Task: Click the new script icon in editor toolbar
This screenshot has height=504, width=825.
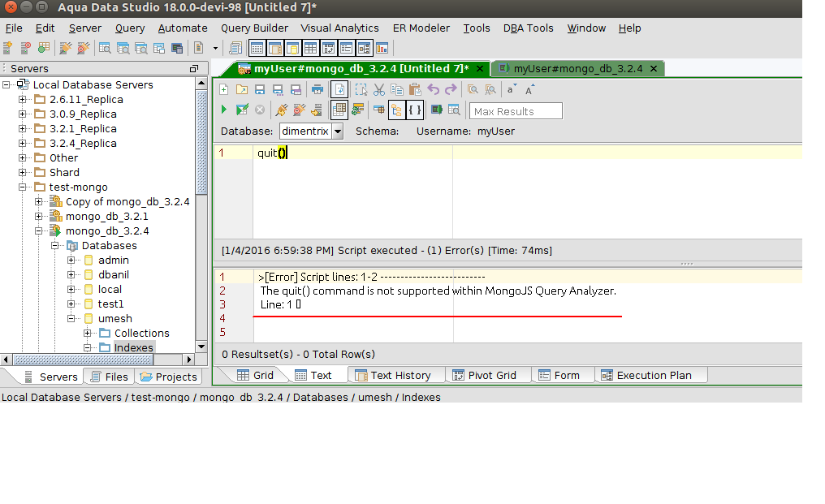Action: click(223, 89)
